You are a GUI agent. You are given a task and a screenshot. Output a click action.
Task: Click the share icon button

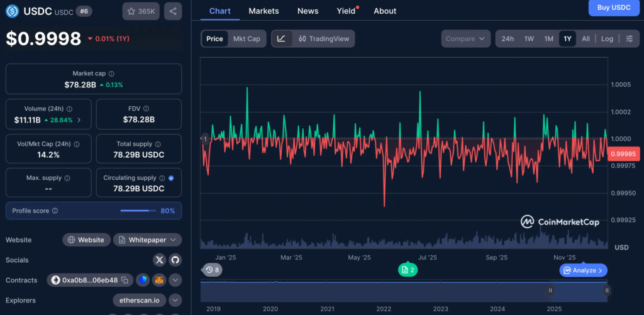coord(173,11)
